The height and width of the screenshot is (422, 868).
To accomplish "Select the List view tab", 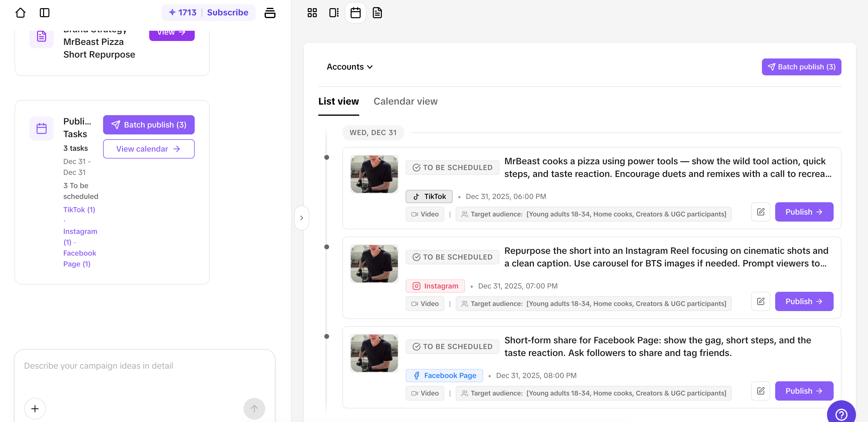I will [338, 101].
